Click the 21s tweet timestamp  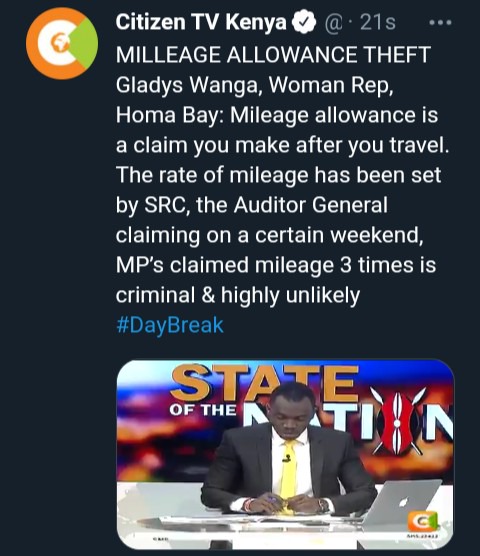click(378, 23)
